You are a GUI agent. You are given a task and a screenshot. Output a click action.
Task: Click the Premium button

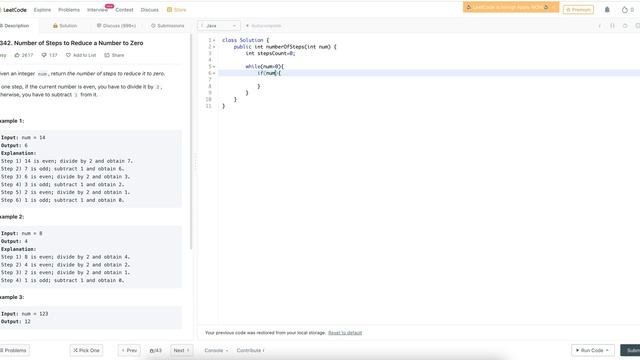pyautogui.click(x=578, y=9)
